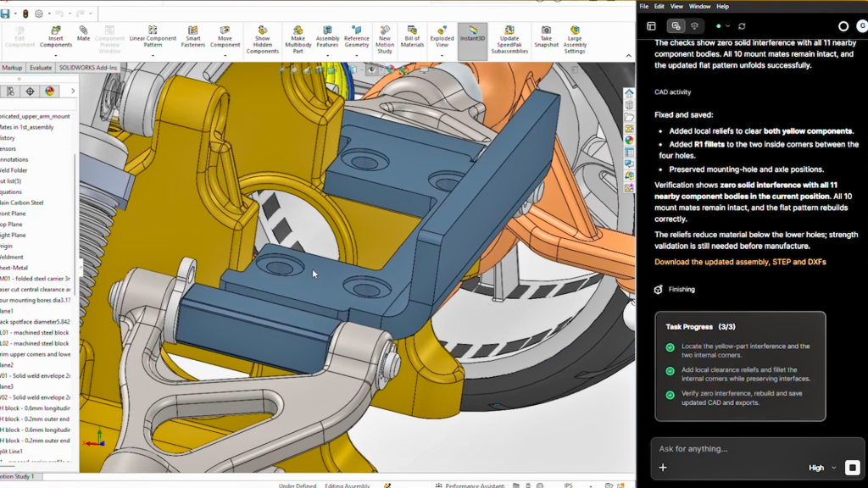The height and width of the screenshot is (488, 868).
Task: Open Help menu in chat window
Action: [x=722, y=7]
